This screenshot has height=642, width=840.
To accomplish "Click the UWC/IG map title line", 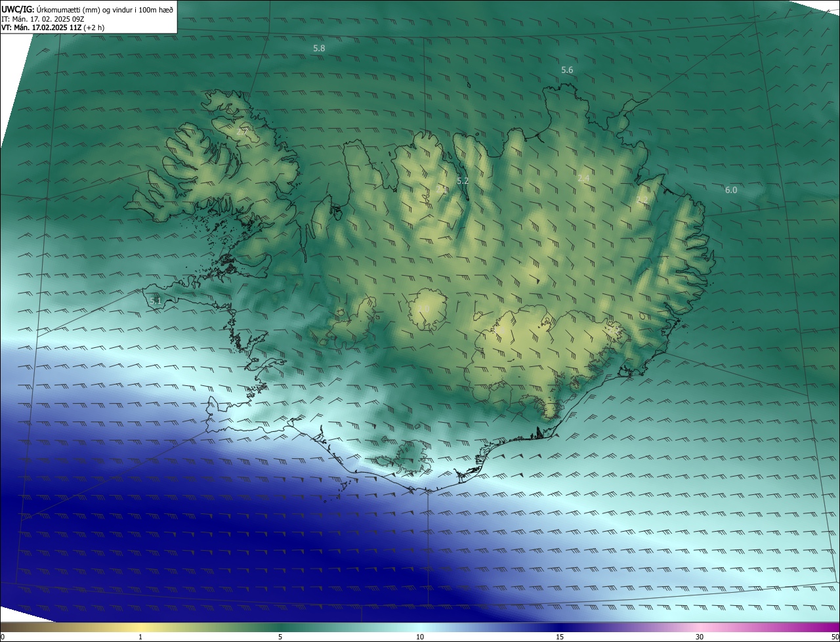I will pos(87,9).
